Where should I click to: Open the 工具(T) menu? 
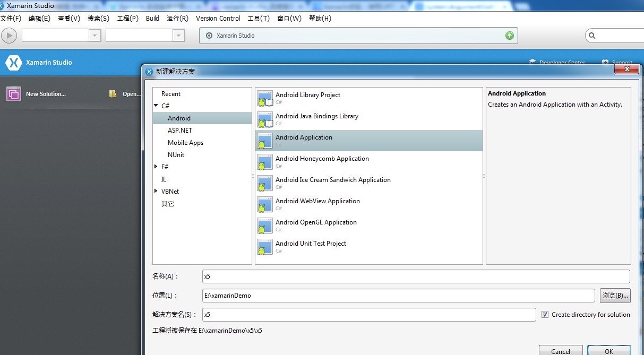(259, 18)
